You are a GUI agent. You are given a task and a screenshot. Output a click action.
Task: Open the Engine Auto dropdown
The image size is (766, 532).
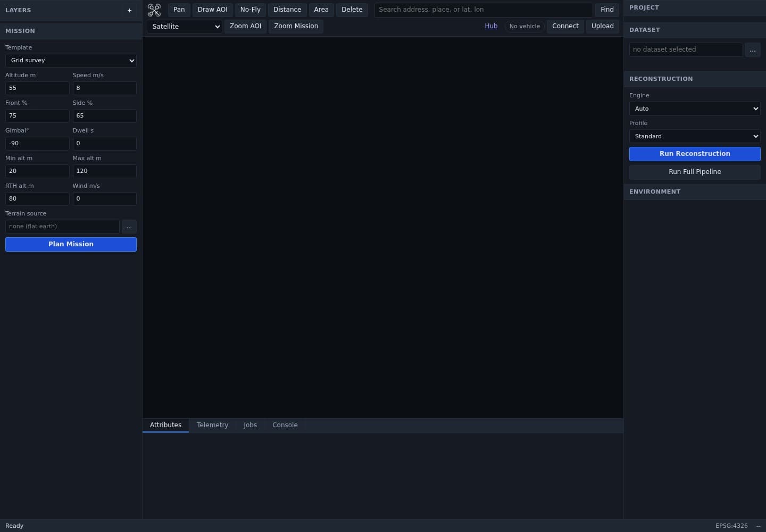point(695,109)
